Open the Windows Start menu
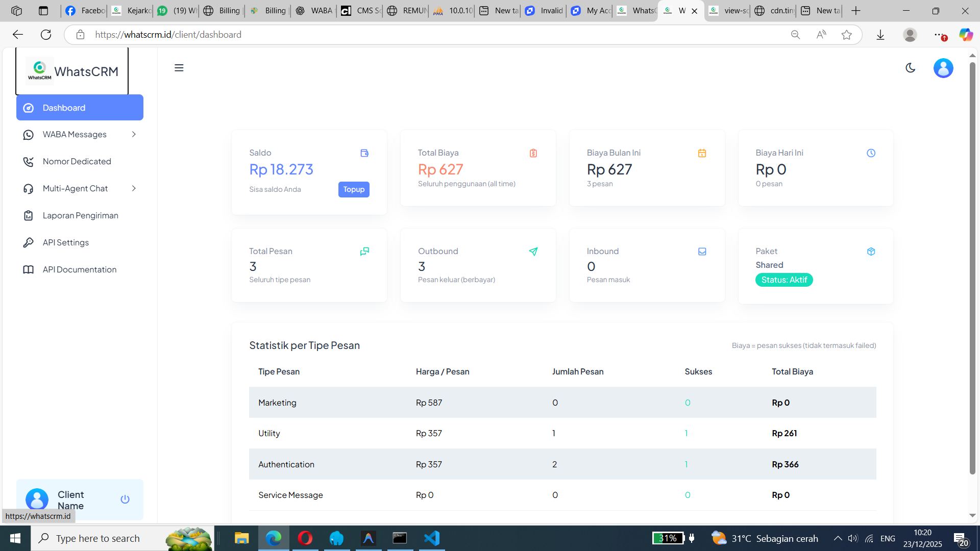 tap(15, 538)
